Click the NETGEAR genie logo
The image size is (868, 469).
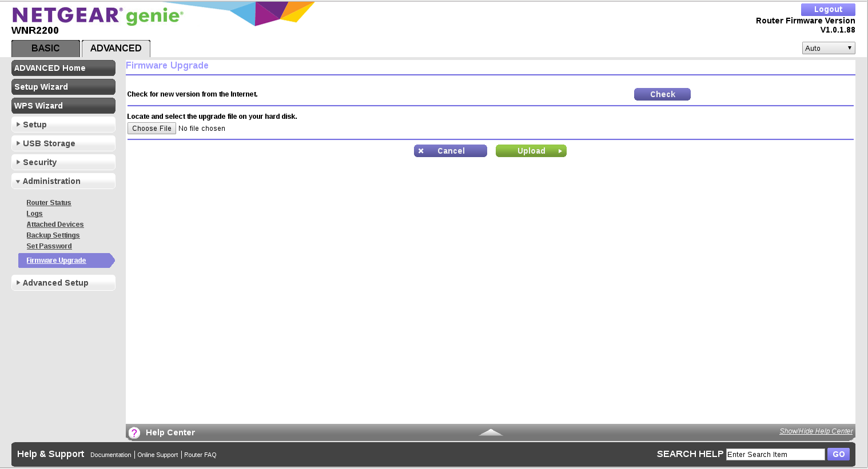(x=97, y=16)
